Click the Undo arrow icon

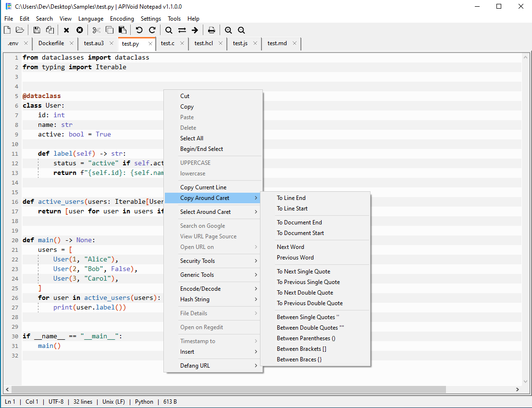coord(139,30)
